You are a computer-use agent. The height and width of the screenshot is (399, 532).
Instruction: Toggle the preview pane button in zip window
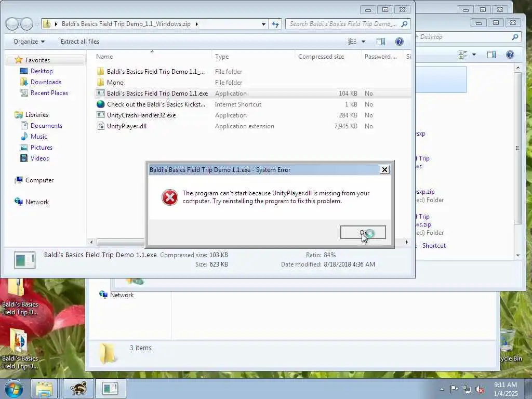(381, 42)
